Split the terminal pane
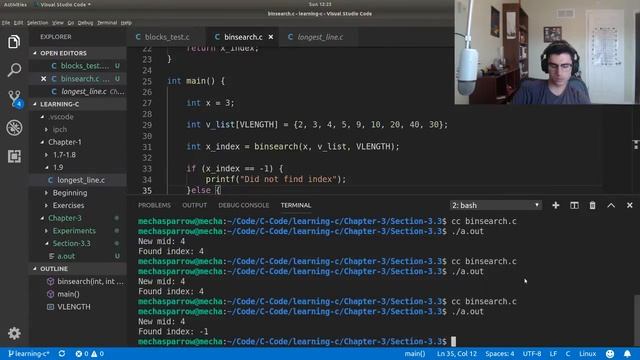640x360 pixels. pos(574,205)
